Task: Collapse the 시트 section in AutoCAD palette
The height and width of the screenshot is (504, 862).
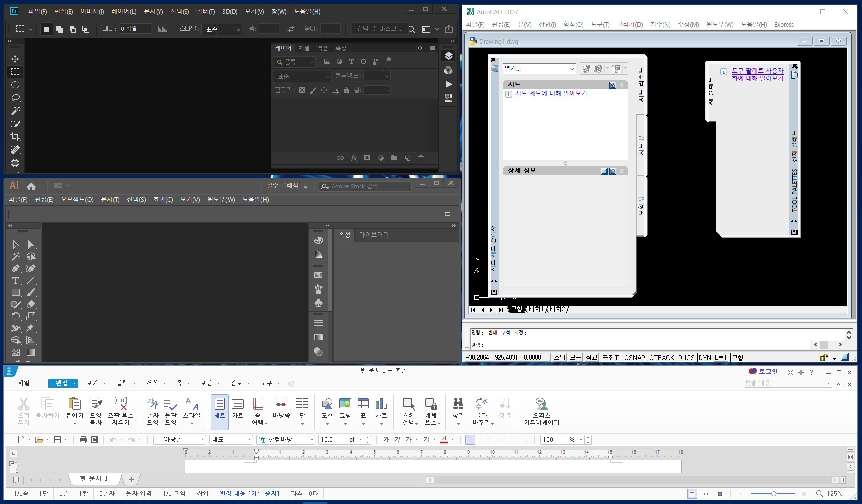Action: coord(622,85)
